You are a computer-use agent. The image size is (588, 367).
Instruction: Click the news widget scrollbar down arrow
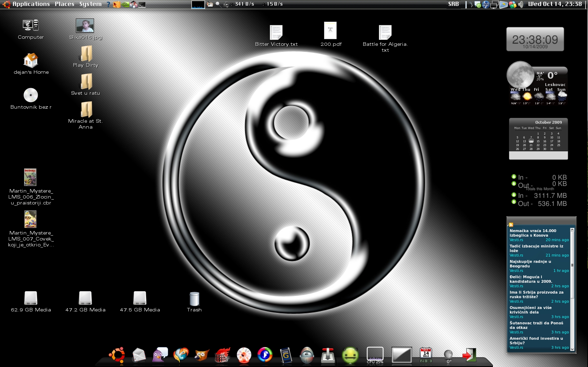572,348
